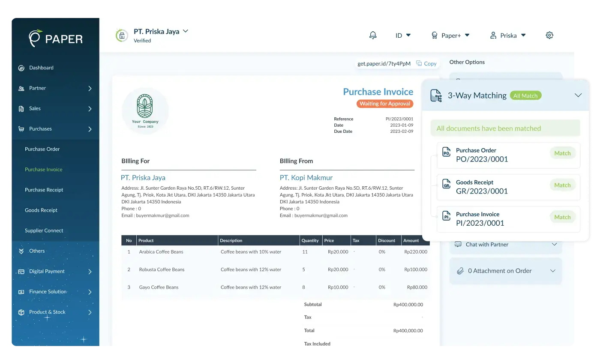The image size is (600, 364).
Task: Open Purchase Invoice PI/2023/0001 card
Action: 508,219
